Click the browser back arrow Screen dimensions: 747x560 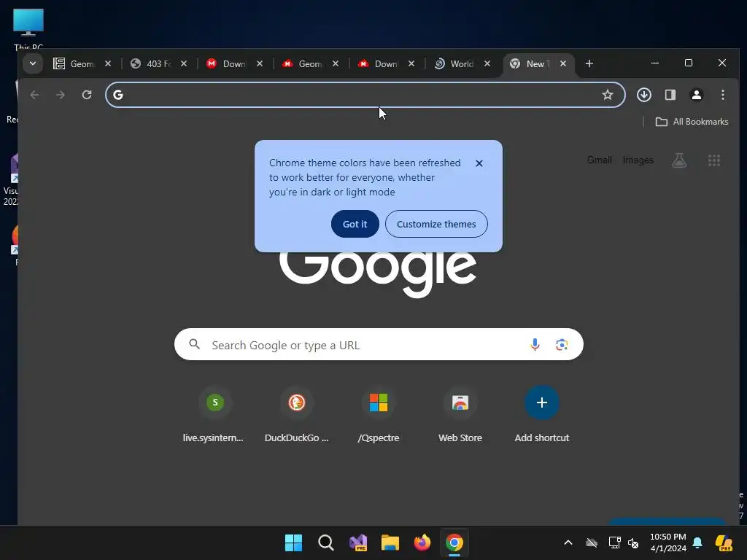pyautogui.click(x=34, y=95)
